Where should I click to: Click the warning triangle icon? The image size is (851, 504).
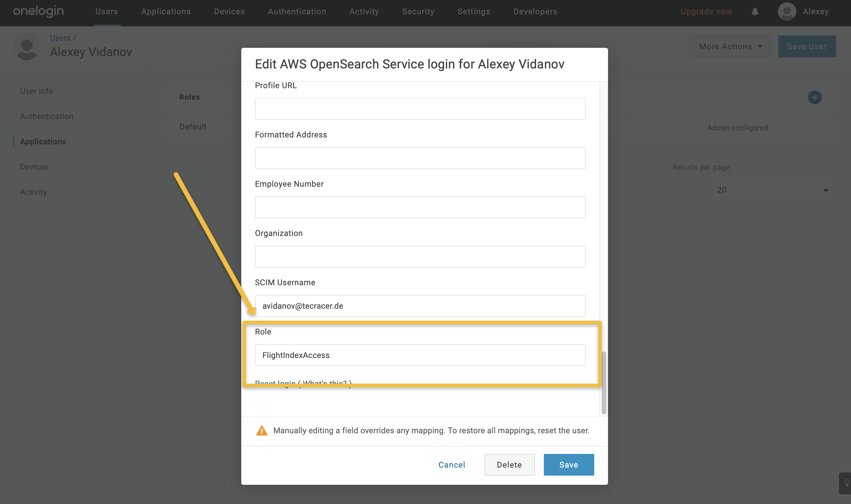tap(262, 430)
